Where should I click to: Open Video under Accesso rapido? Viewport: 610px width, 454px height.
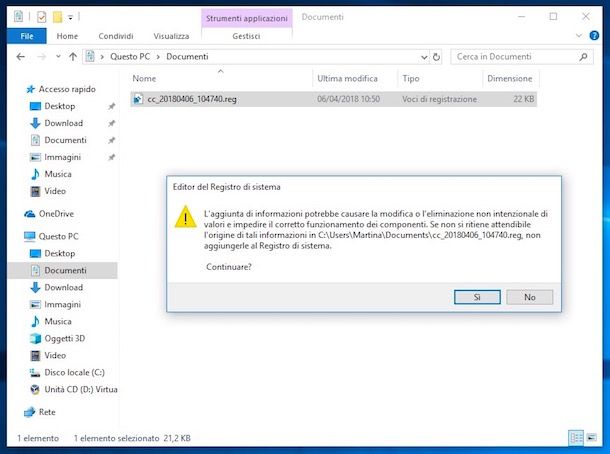55,191
